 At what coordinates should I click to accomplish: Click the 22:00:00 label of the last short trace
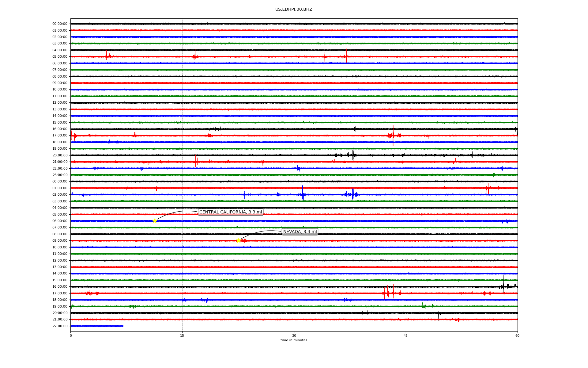point(60,326)
